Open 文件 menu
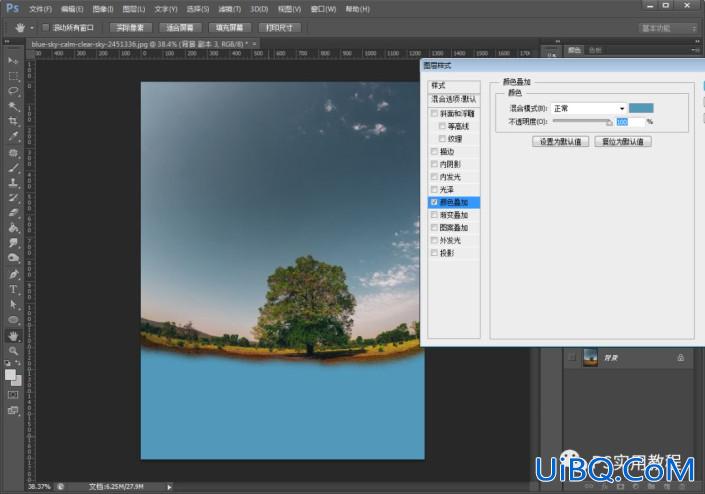This screenshot has width=705, height=494. (x=40, y=9)
